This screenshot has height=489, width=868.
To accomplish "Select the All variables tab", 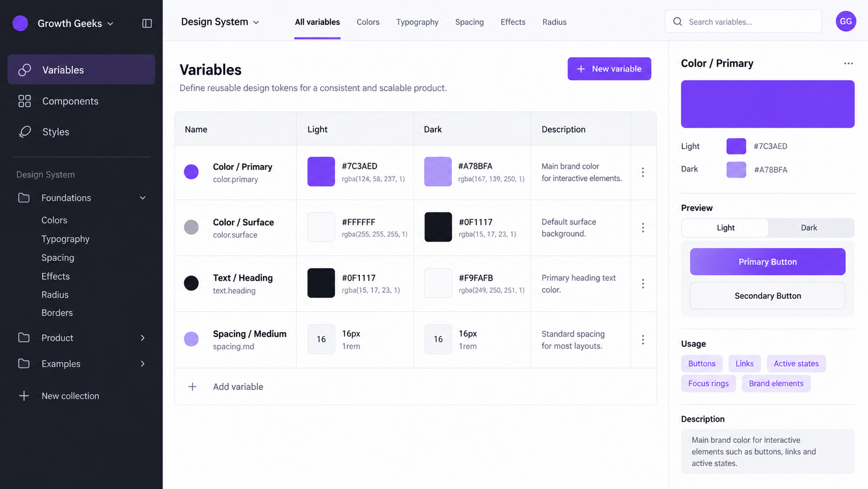I will 317,22.
